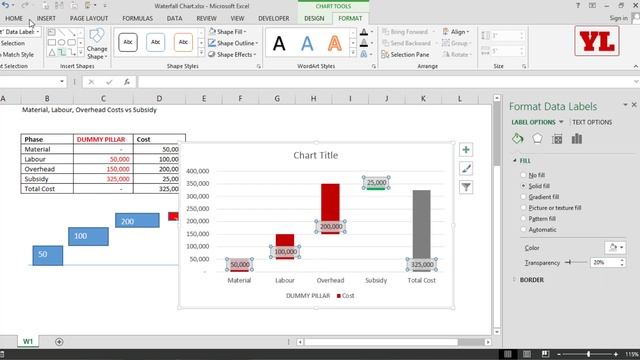This screenshot has height=360, width=640.
Task: Click the formula bar input field
Action: [x=386, y=82]
